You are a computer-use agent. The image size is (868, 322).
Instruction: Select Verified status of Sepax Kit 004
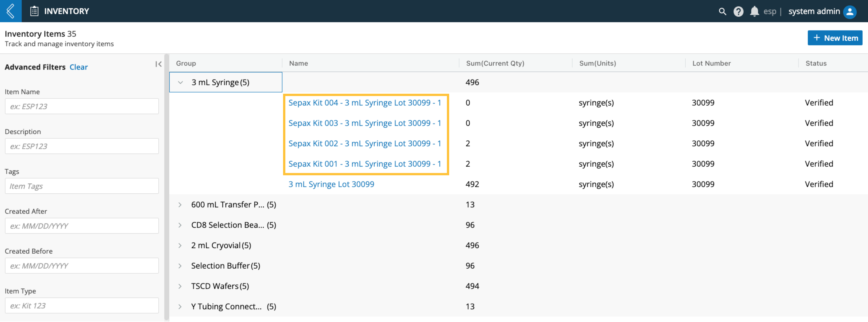pyautogui.click(x=819, y=103)
